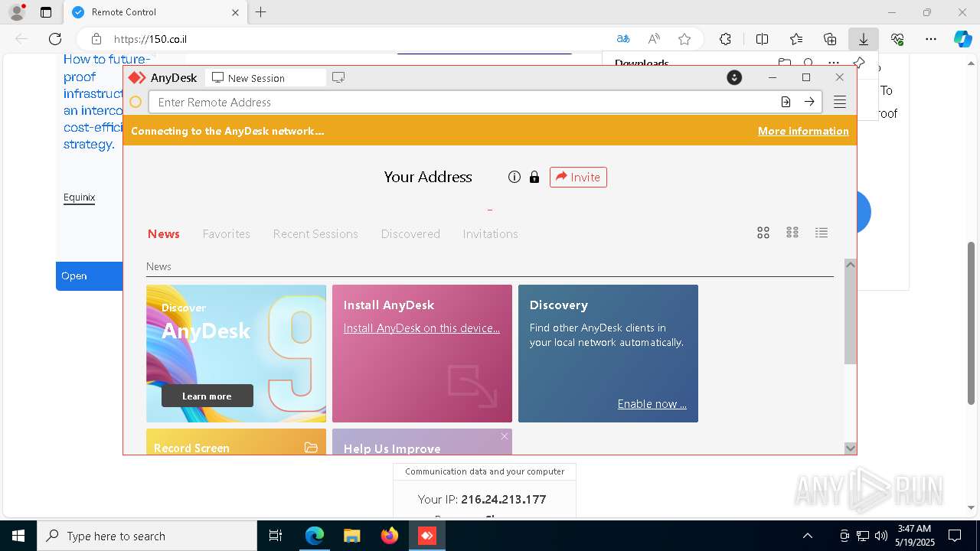Screen dimensions: 980x551
Task: Open Windows Start menu
Action: (18, 536)
